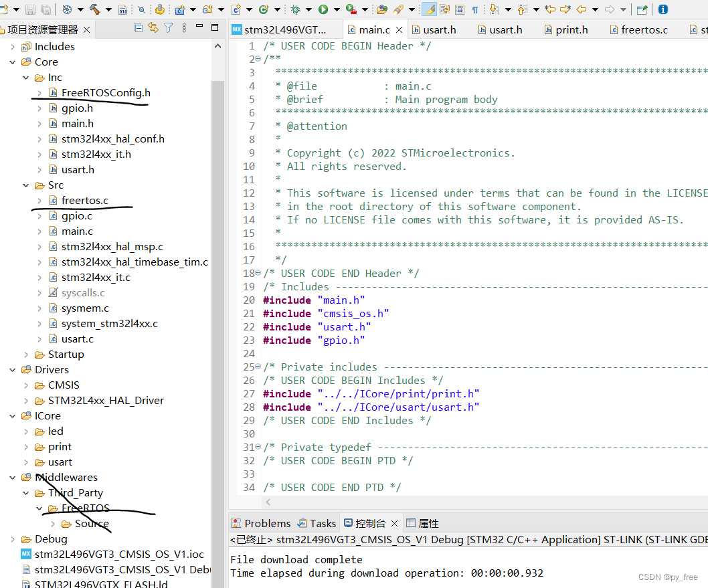708x588 pixels.
Task: Click the hammer Build icon
Action: 94,9
